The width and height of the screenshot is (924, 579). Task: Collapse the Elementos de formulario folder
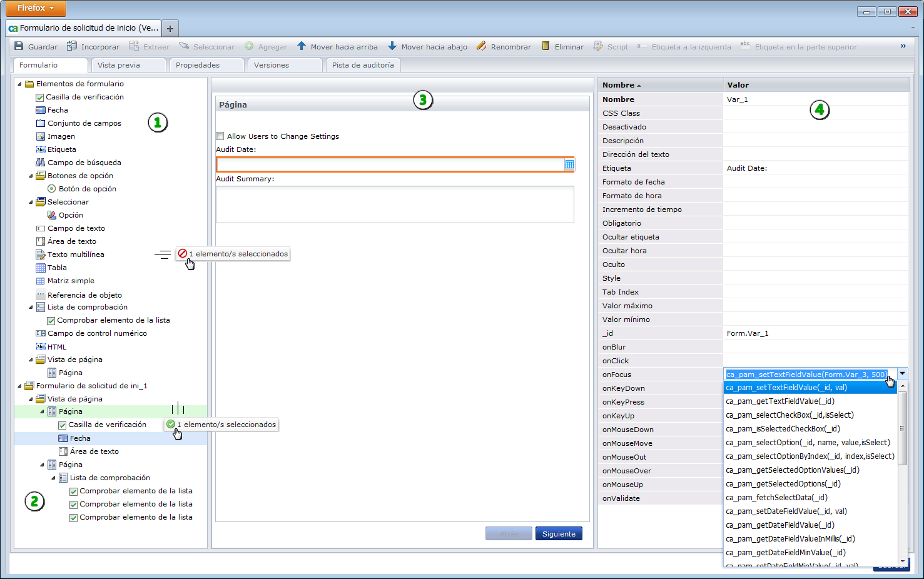pos(19,84)
